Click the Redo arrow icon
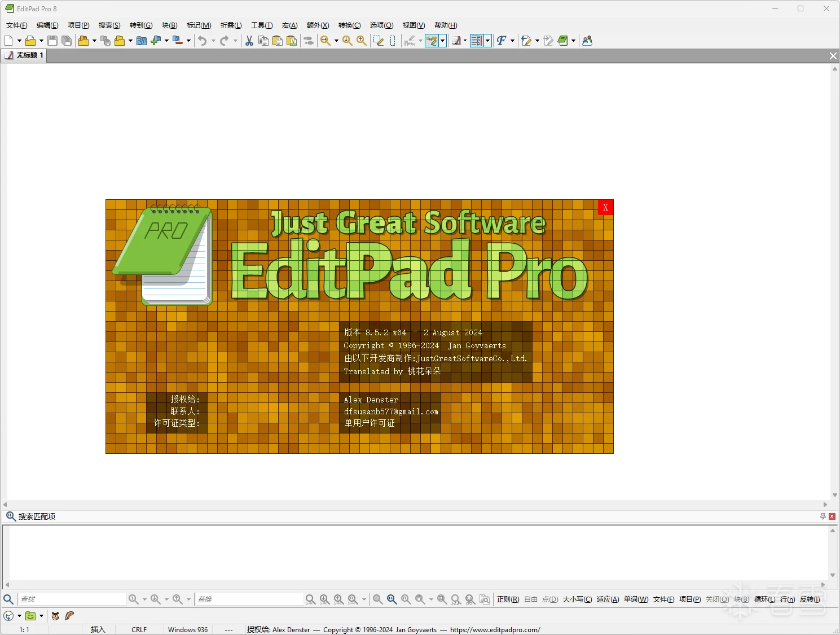The image size is (840, 635). [225, 41]
